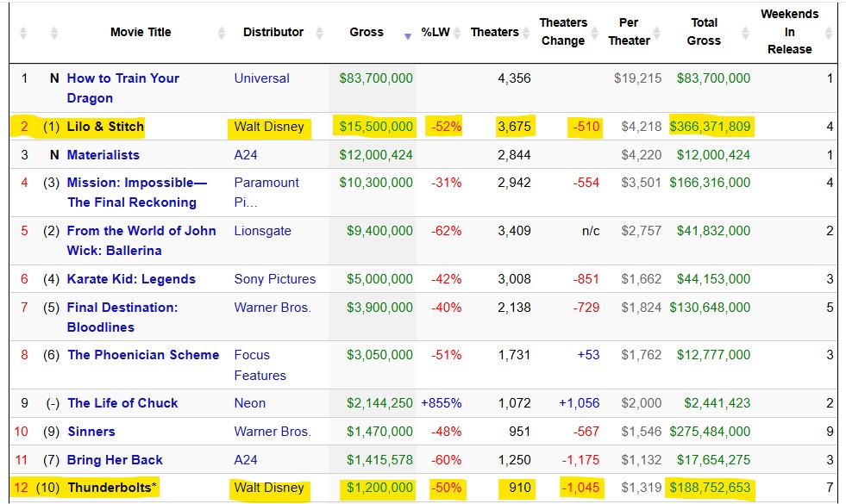Screen dimensions: 846x504
Task: Toggle the blue sort arrow next to Gross
Action: pos(408,36)
